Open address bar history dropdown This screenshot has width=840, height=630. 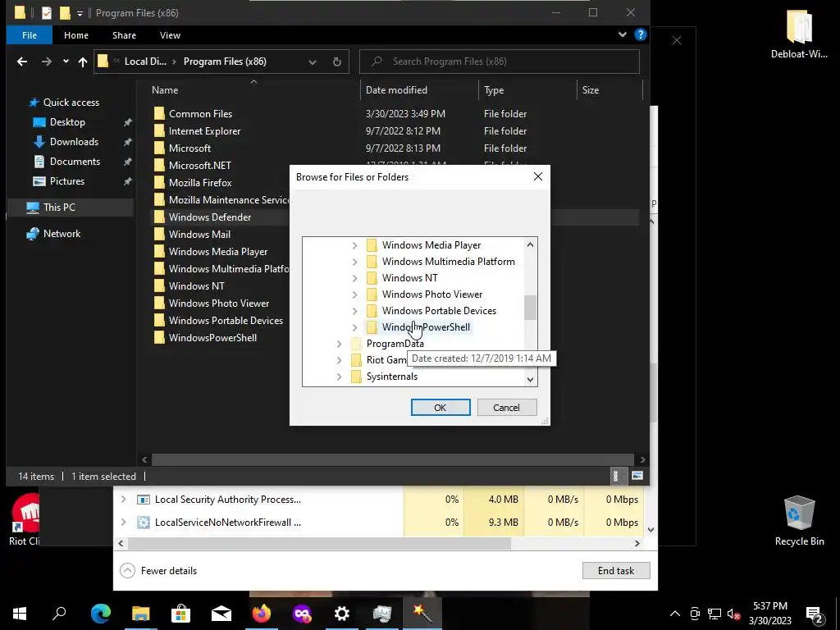[x=313, y=62]
